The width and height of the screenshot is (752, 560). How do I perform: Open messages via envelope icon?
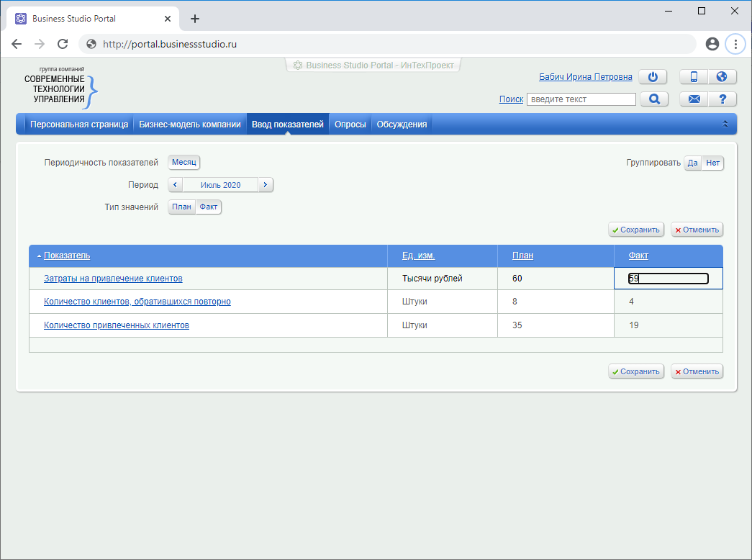click(694, 99)
